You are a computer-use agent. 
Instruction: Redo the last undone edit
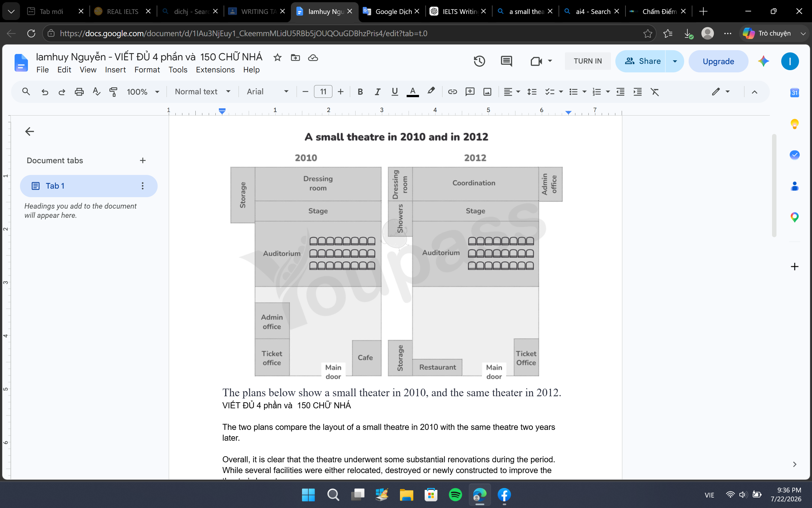click(x=62, y=92)
